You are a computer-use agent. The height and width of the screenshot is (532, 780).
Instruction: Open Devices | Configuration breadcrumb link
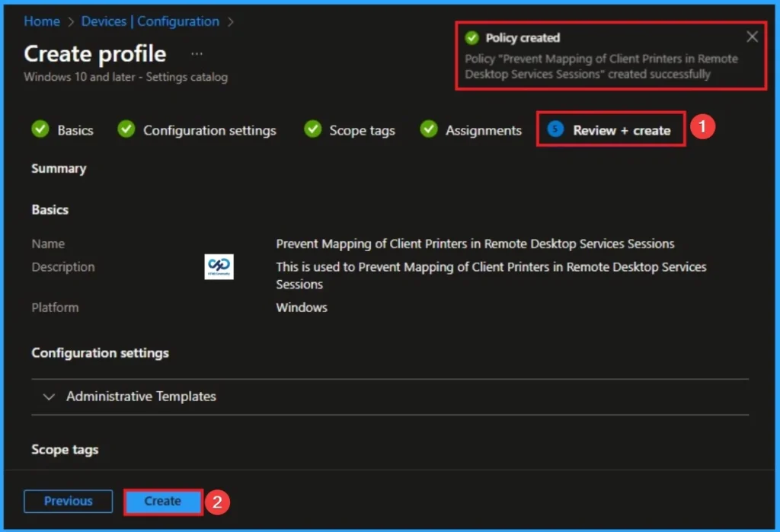click(x=150, y=21)
